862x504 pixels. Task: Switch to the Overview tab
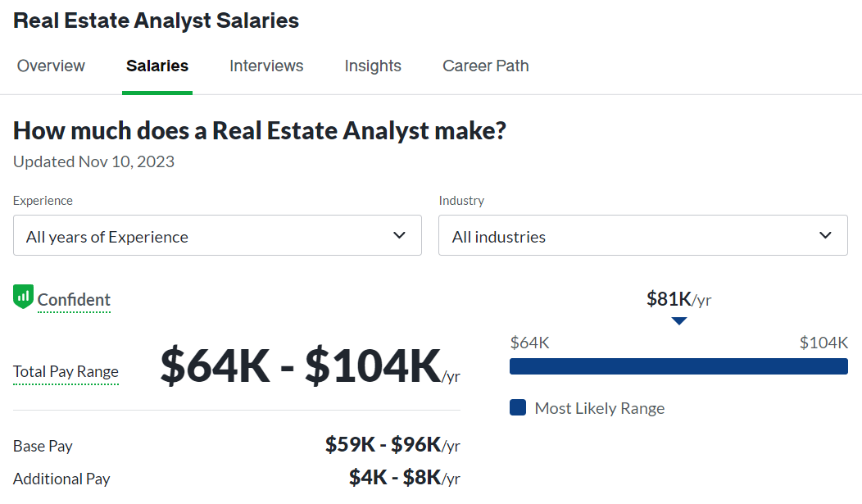coord(51,66)
